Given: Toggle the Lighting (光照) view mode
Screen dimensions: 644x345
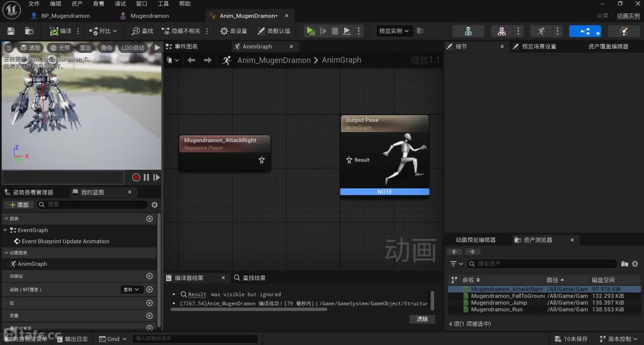Looking at the screenshot, I should pyautogui.click(x=60, y=48).
